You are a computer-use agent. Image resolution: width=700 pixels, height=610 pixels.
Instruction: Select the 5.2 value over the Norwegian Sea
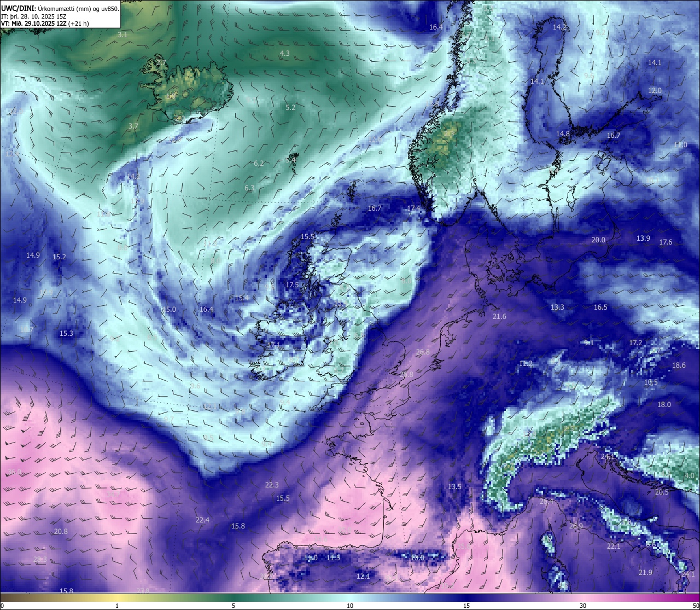(x=290, y=107)
